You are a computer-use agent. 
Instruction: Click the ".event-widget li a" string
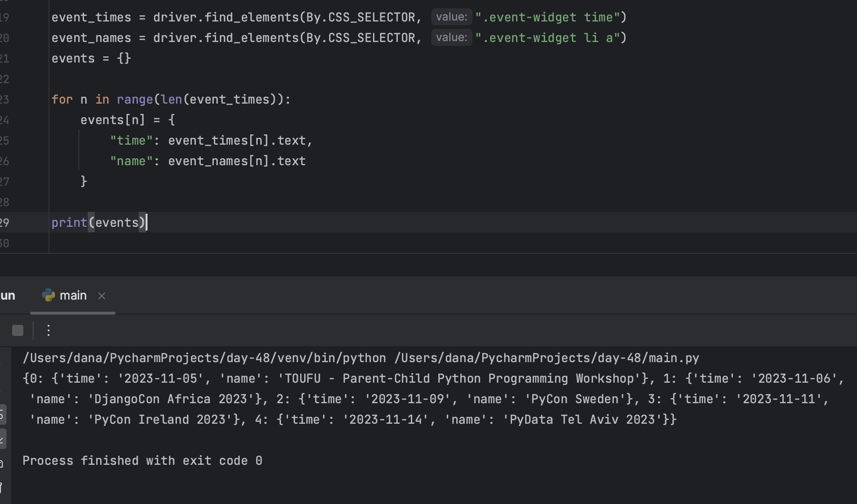coord(547,38)
